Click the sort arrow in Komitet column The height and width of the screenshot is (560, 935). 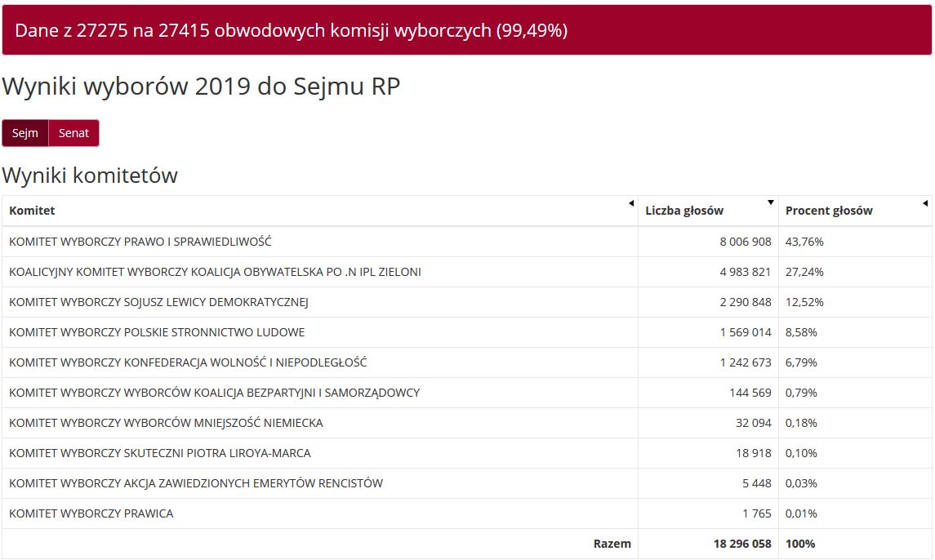[x=630, y=203]
